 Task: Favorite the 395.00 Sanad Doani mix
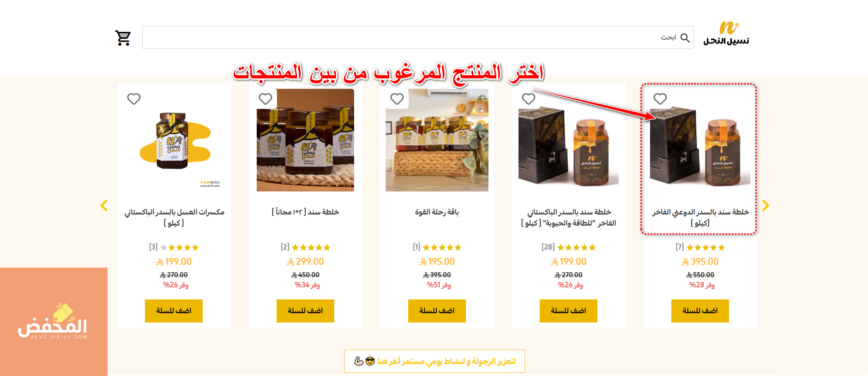(x=660, y=99)
